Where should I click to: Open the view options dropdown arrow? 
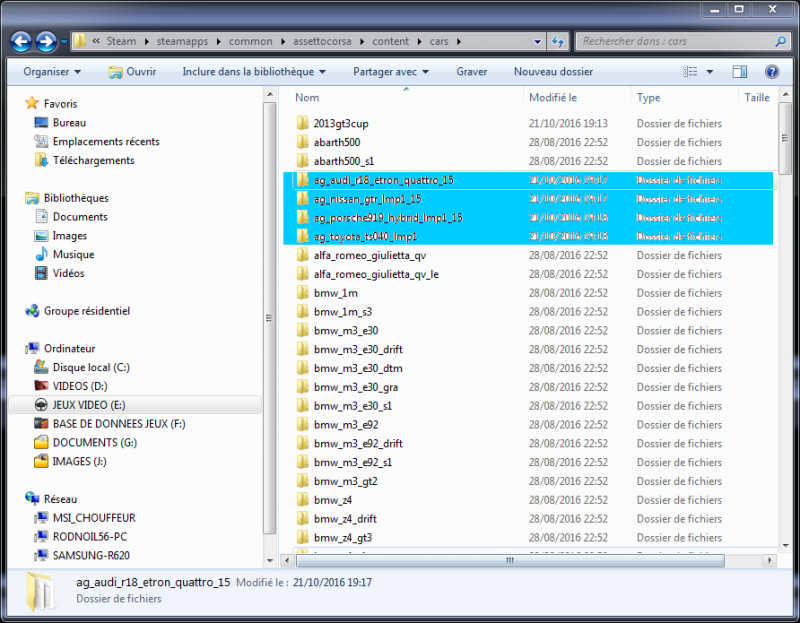709,72
